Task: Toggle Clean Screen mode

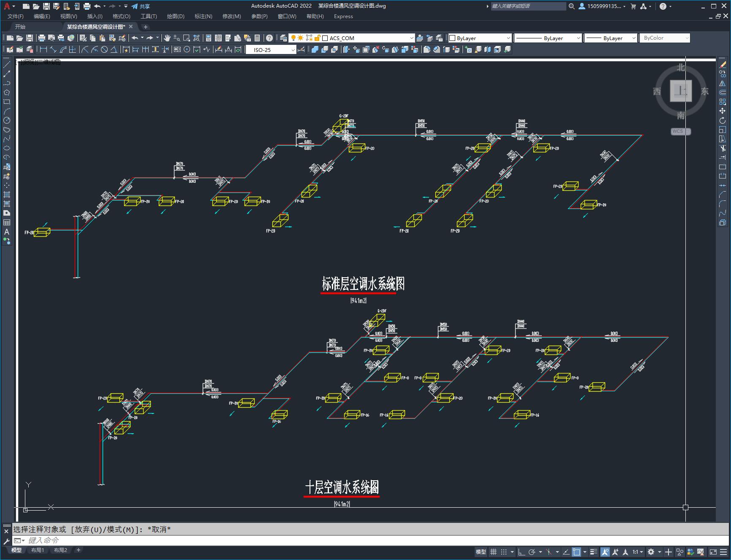Action: pos(713,552)
